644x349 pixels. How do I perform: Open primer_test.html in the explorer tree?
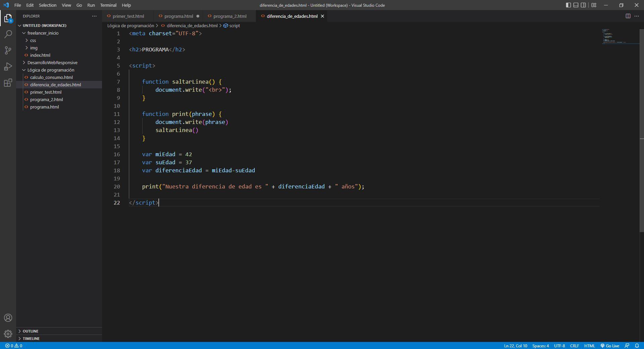pos(59,92)
